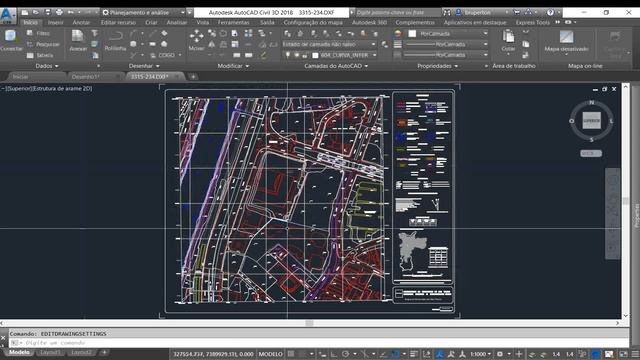Click the white color swatch in Propriedades

(x=412, y=33)
